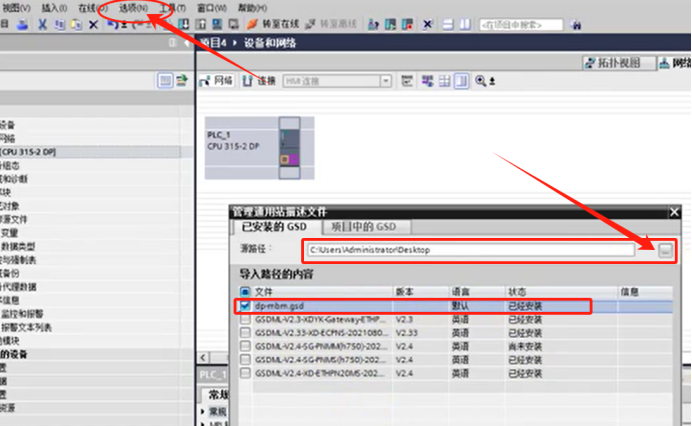Click the show addresses icon after connection dropdown
The height and width of the screenshot is (426, 692).
[406, 81]
